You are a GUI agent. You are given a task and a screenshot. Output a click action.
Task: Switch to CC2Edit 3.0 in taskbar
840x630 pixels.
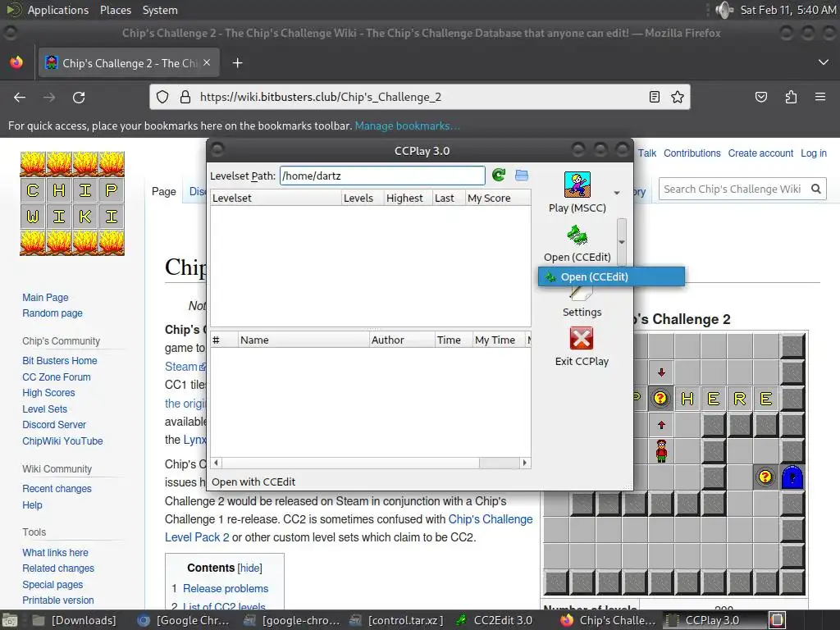[494, 620]
